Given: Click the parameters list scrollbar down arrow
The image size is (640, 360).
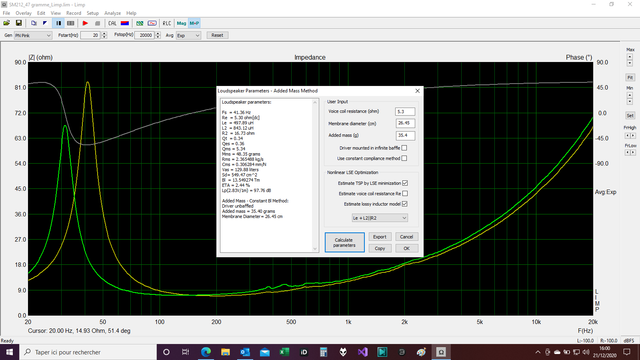Looking at the screenshot, I should coord(315,249).
